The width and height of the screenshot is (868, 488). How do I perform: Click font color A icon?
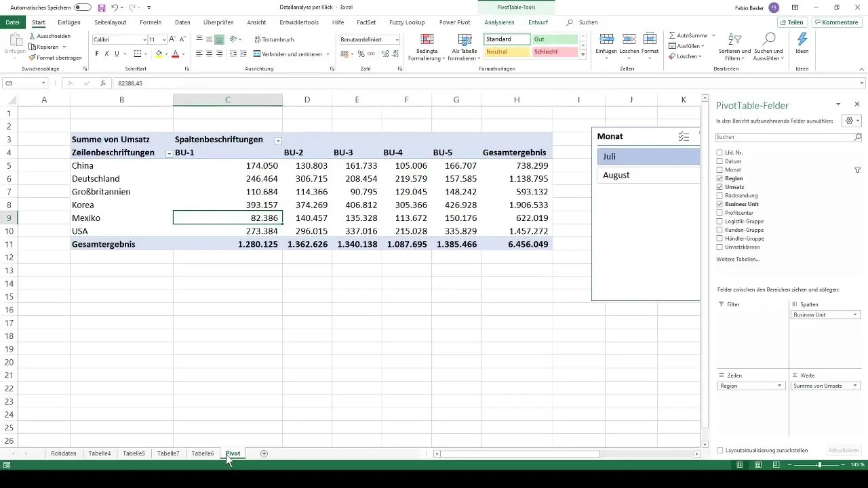point(175,54)
